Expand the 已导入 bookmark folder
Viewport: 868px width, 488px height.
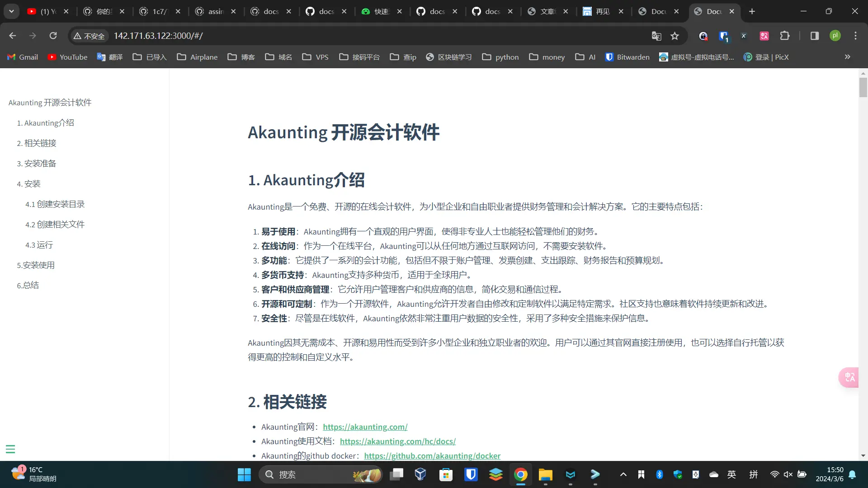click(149, 57)
